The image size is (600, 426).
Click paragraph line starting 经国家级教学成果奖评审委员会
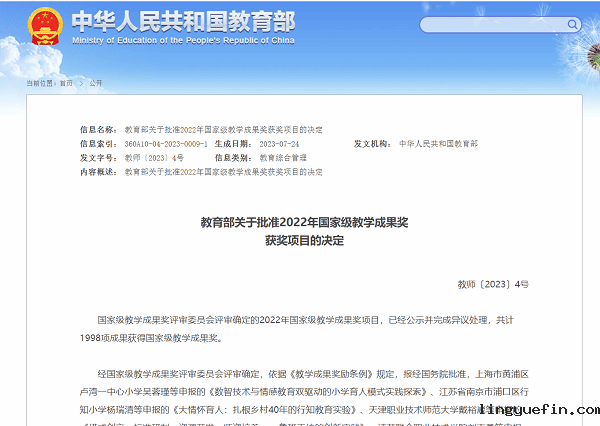point(313,374)
